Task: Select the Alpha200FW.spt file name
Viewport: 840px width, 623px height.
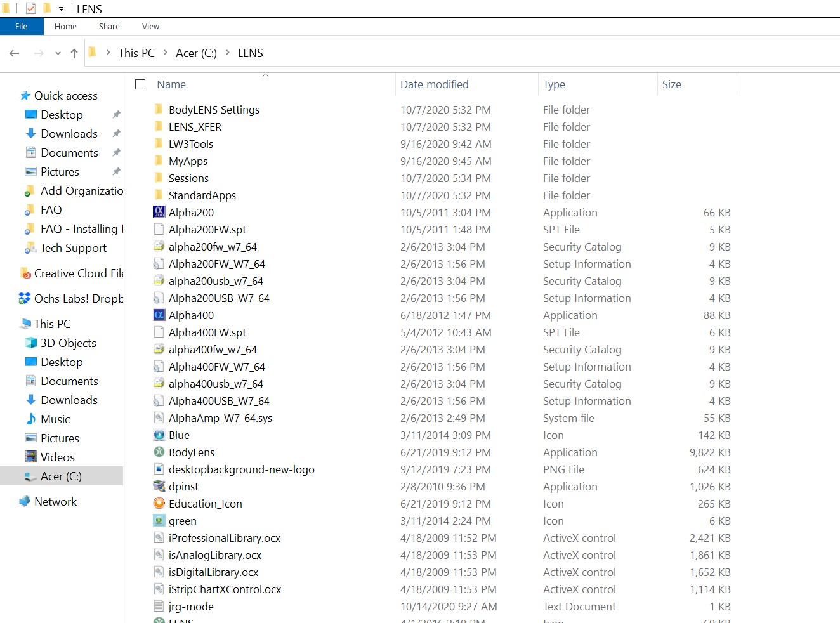Action: (x=207, y=229)
